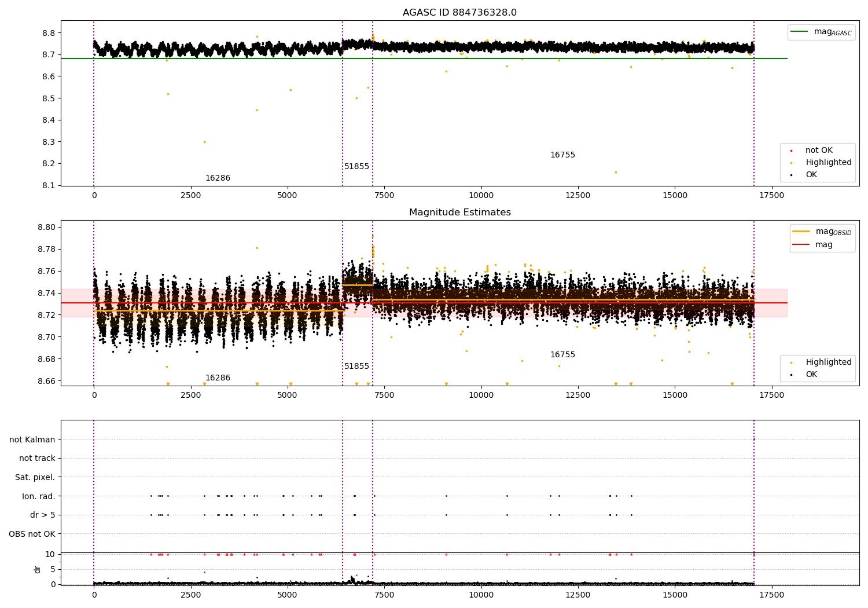Screen dimensions: 868x608
Task: Click the 8.80 tick on Magnitude Estimates plot
Action: coord(46,228)
